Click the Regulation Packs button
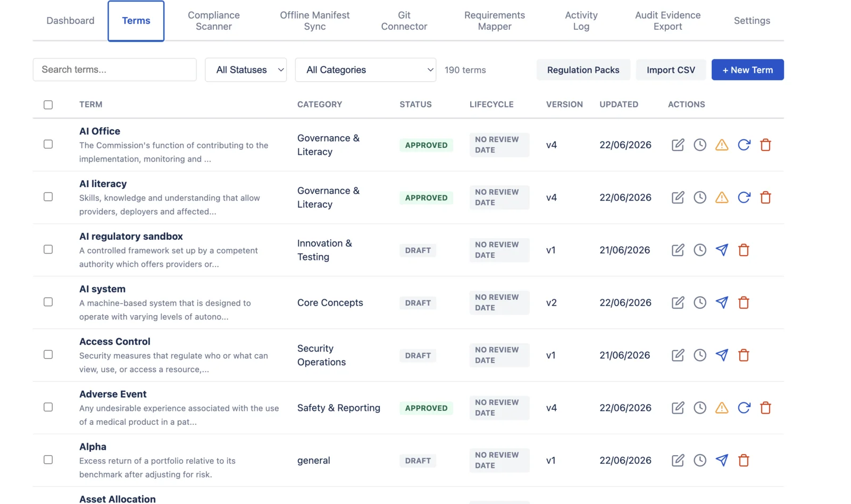This screenshot has width=851, height=504. (583, 70)
